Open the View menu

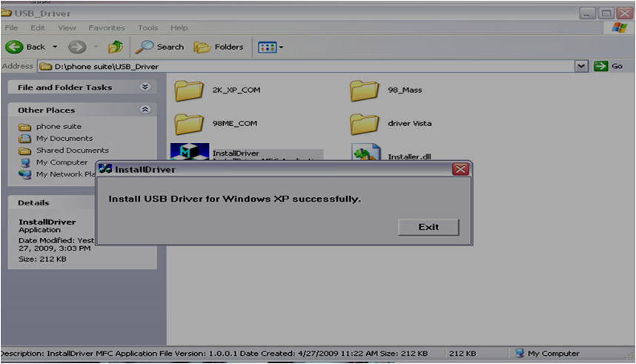click(x=67, y=28)
